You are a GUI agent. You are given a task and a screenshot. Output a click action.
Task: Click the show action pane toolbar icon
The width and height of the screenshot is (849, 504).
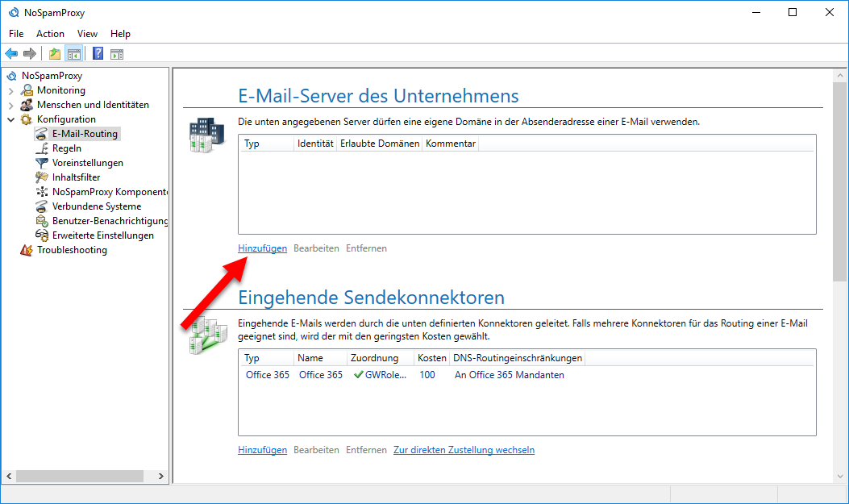(118, 53)
